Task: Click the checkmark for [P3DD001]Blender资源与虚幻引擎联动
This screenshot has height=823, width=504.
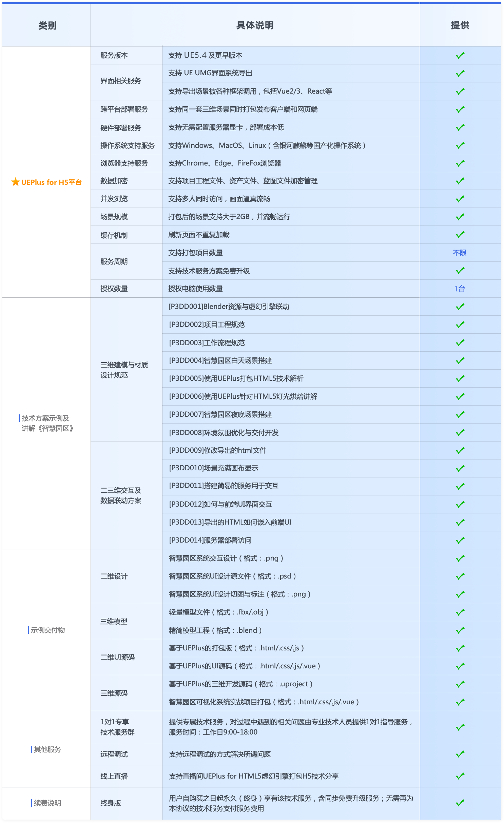Action: (x=460, y=307)
